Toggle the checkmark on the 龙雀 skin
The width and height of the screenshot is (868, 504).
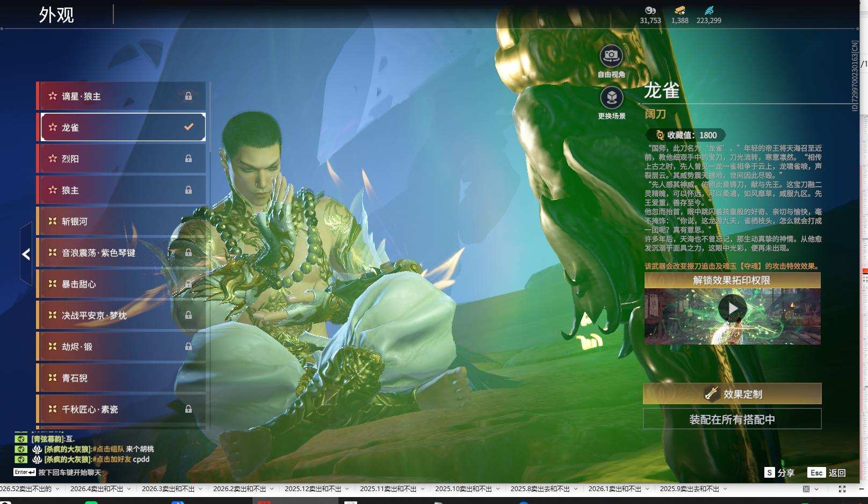(x=189, y=127)
